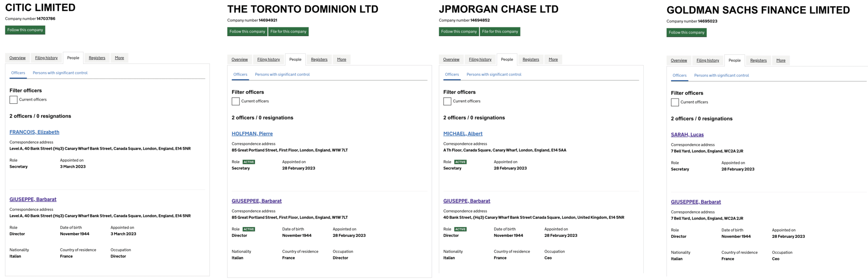Open Registers tab of GOLDMAN SACHS FINANCE LIMITED
The height and width of the screenshot is (279, 868).
click(x=759, y=60)
